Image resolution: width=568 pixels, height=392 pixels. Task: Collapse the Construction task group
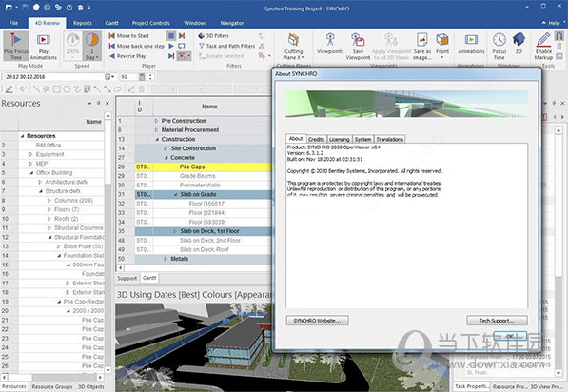[157, 139]
